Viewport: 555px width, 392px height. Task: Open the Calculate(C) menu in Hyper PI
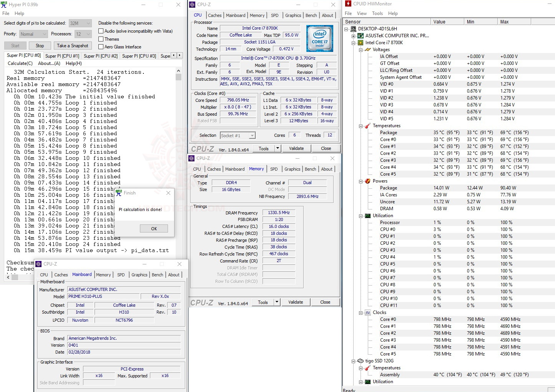click(x=20, y=63)
